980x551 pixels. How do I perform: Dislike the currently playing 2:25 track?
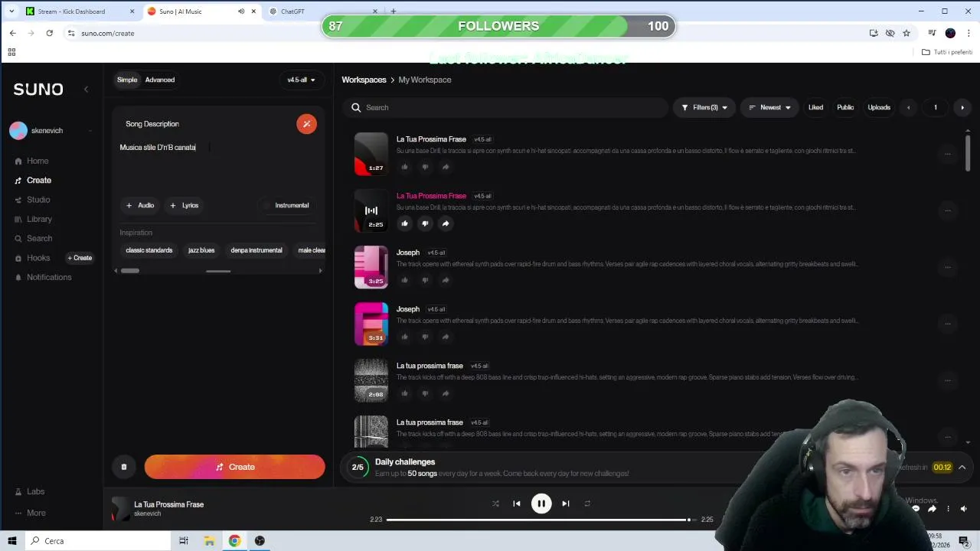click(x=425, y=223)
